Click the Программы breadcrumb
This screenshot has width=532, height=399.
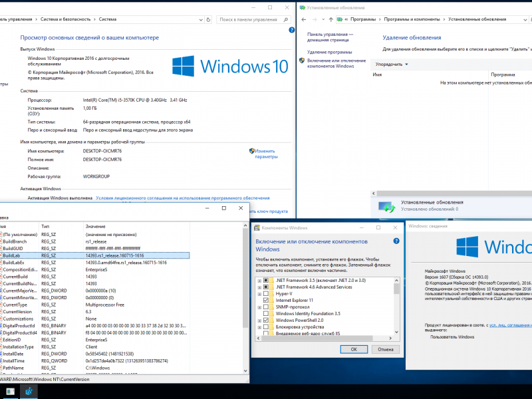363,19
